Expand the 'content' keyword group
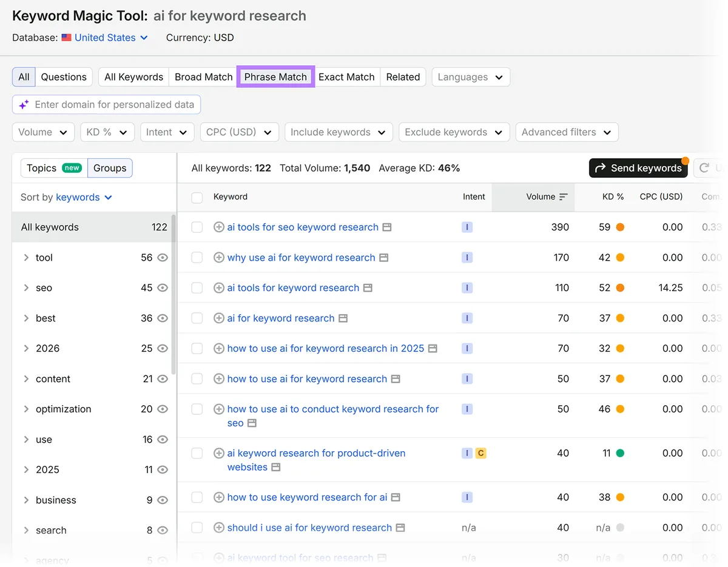728x567 pixels. tap(26, 379)
